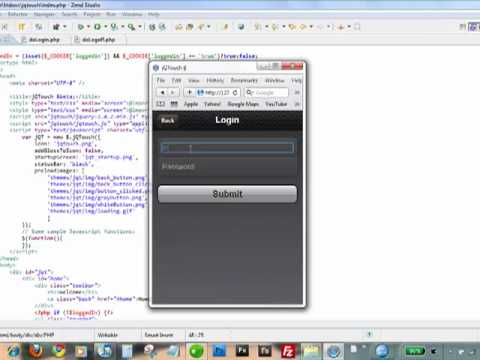Screen dimensions: 480x360
Task: Go forward using Safari's forward arrow
Action: pos(173,92)
